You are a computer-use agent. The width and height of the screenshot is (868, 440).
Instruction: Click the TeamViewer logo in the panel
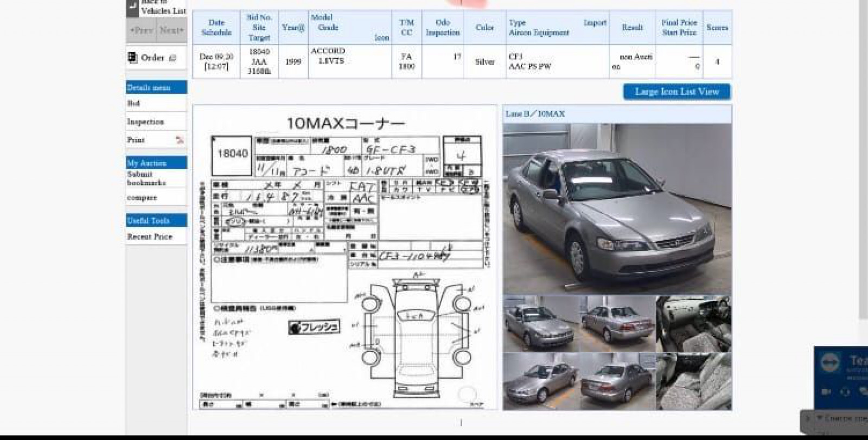(830, 362)
